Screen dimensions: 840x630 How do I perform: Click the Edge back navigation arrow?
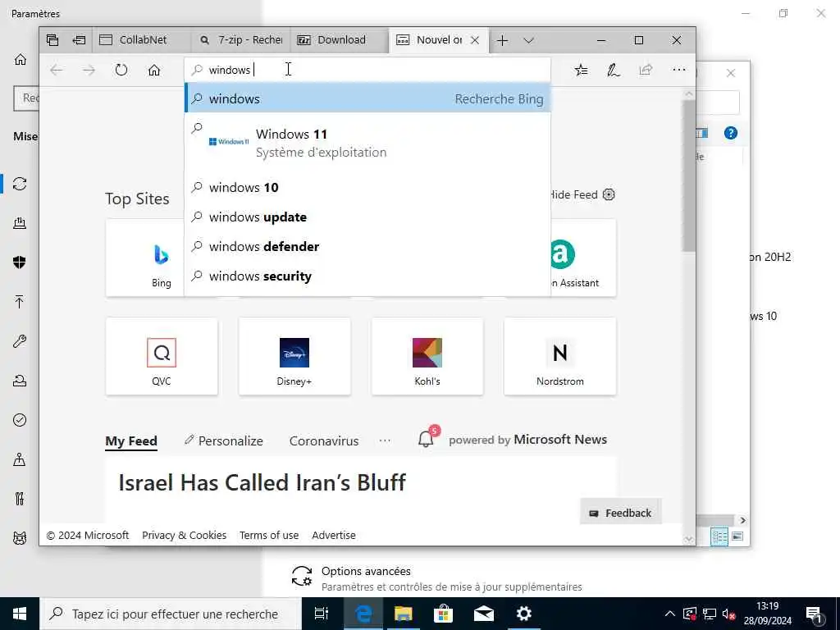[x=57, y=71]
